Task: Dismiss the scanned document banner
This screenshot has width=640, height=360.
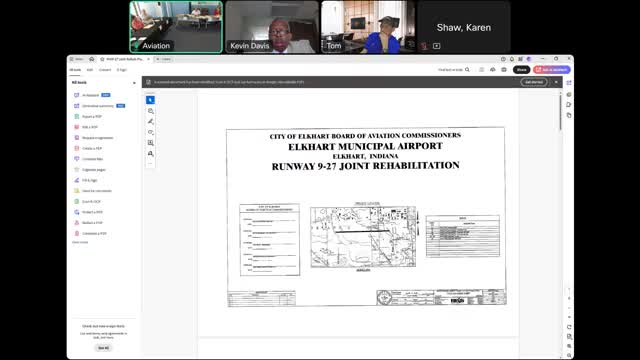Action: 556,82
